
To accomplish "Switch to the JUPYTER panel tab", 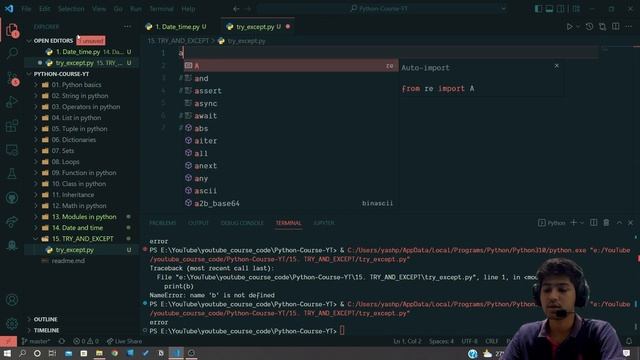I will click(x=324, y=223).
